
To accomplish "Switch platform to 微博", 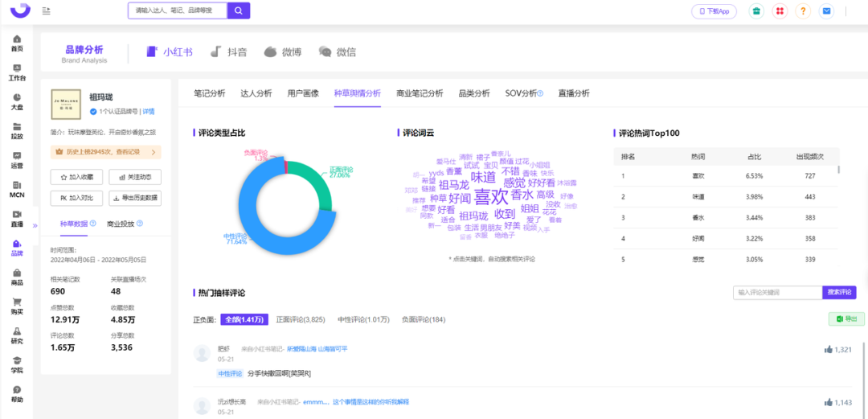I will pos(282,52).
